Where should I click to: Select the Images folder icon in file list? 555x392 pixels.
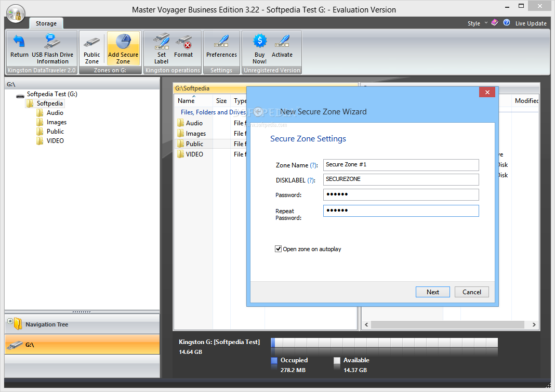point(180,134)
